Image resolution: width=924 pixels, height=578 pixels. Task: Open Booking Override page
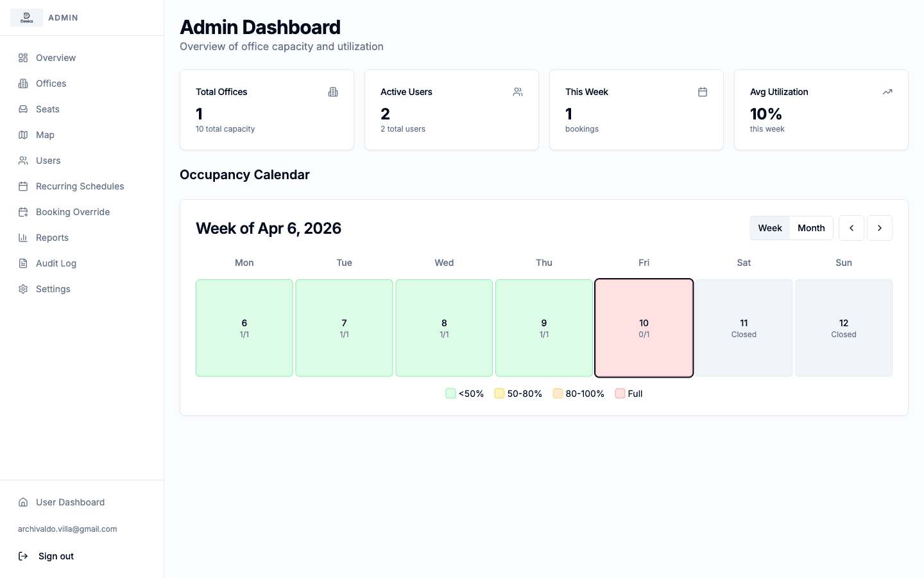click(x=73, y=212)
